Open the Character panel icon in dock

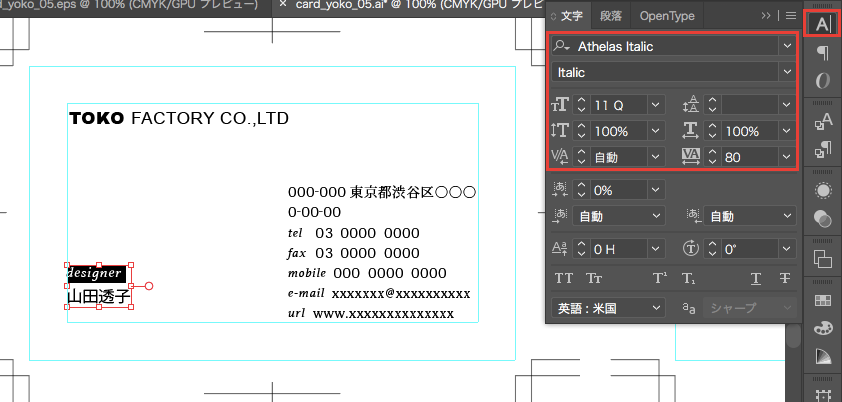[822, 23]
